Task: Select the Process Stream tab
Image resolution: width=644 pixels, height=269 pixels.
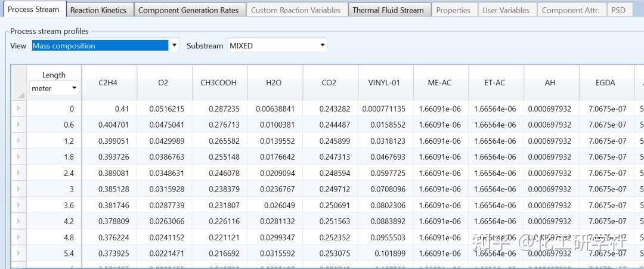Action: [33, 9]
